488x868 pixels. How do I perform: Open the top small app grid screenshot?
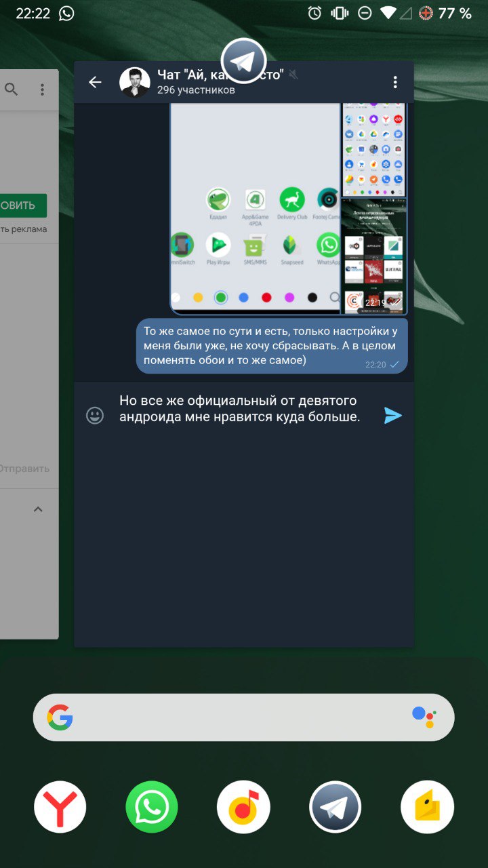pos(374,150)
